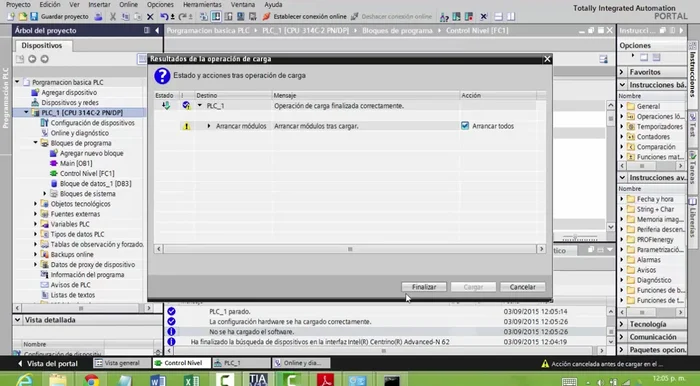Click the dialog horizontal scrollbar
Viewport: 700px width, 386px height.
coord(350,249)
